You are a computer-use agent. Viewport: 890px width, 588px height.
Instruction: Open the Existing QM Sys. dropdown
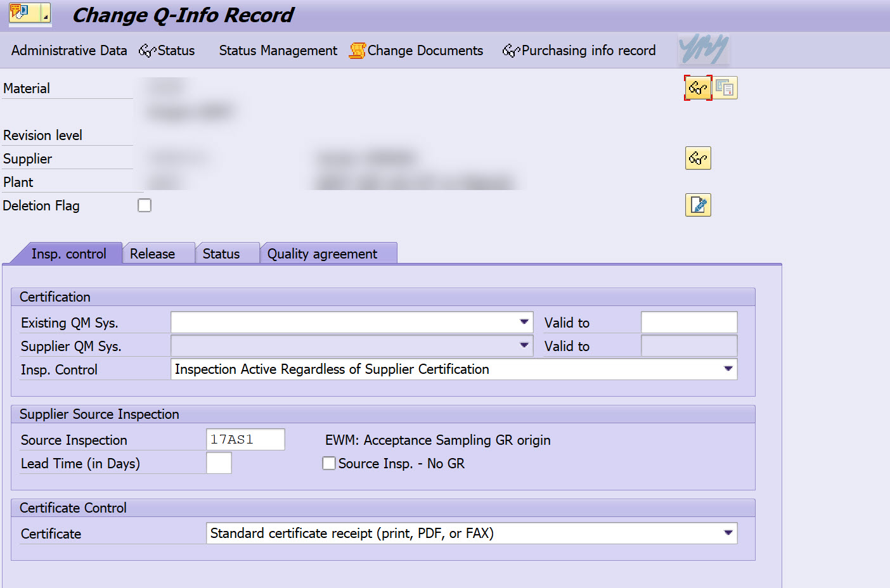524,322
